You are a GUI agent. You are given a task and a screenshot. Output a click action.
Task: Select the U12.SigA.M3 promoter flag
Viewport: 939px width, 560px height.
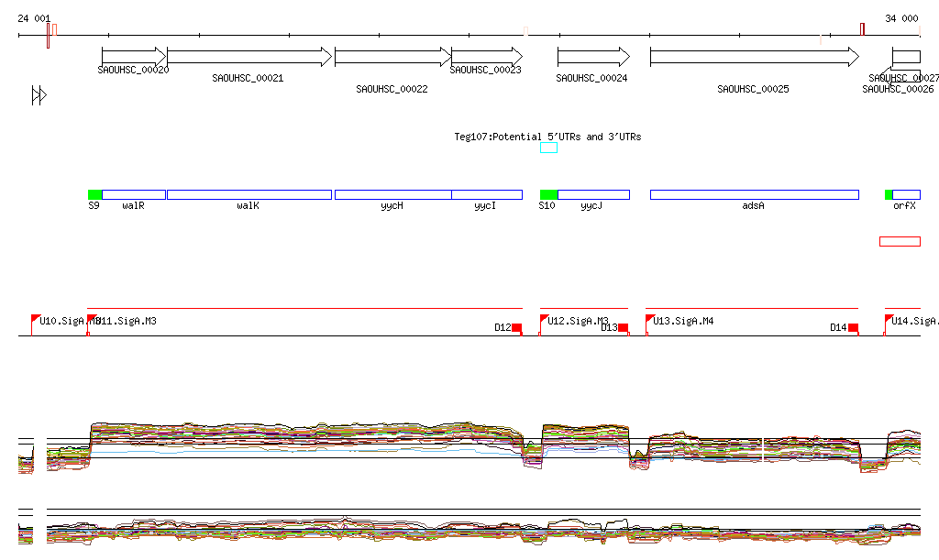pyautogui.click(x=544, y=319)
